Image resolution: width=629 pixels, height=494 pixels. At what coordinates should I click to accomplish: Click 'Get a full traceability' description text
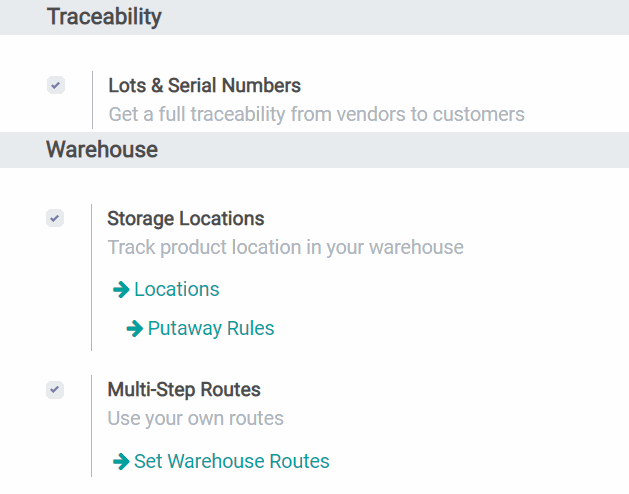pos(316,115)
